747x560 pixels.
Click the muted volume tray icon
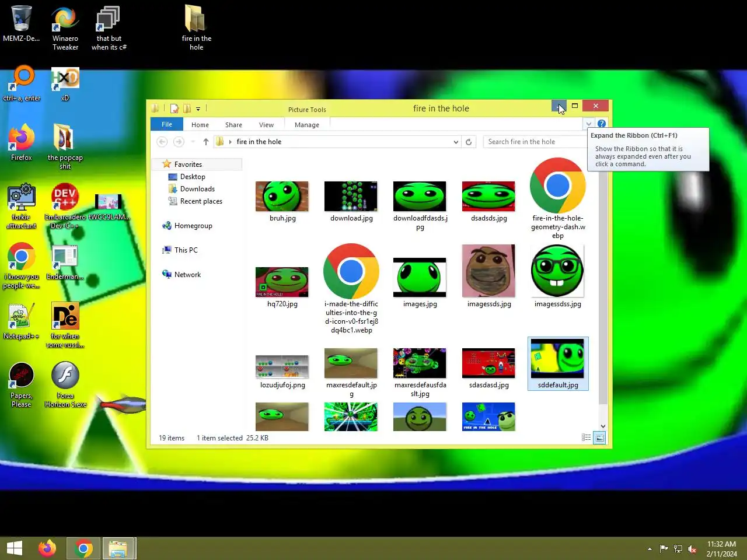point(692,549)
